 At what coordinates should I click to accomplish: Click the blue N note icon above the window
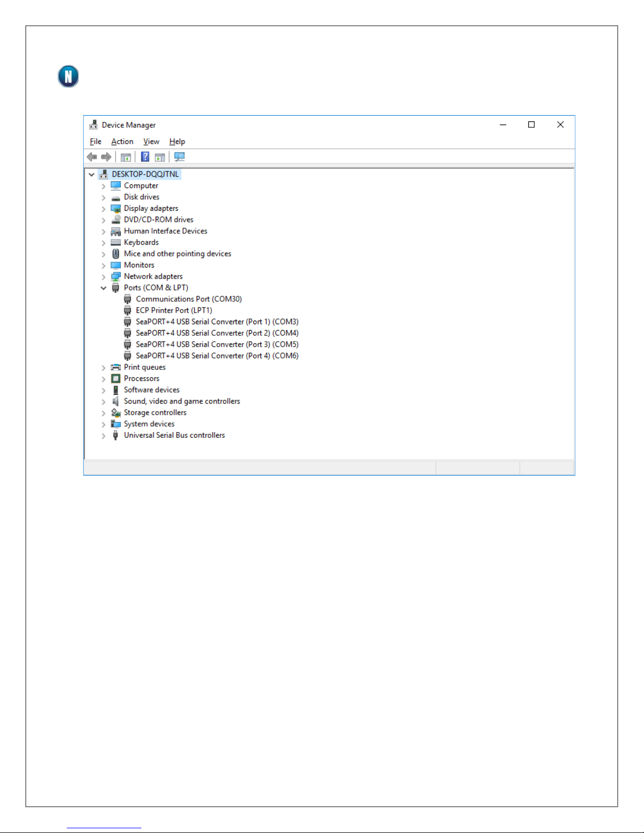pos(68,76)
